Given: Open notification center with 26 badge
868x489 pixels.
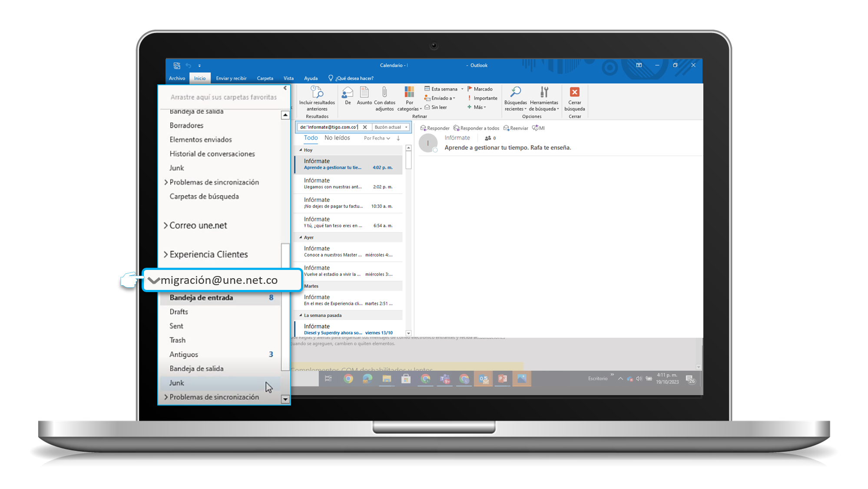Looking at the screenshot, I should pyautogui.click(x=690, y=379).
